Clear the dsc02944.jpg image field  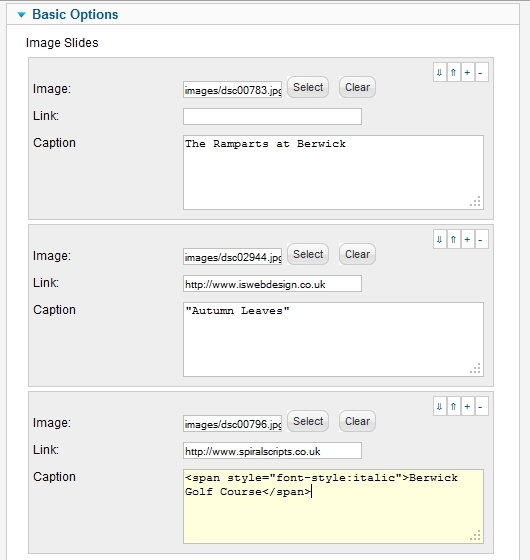pos(357,254)
